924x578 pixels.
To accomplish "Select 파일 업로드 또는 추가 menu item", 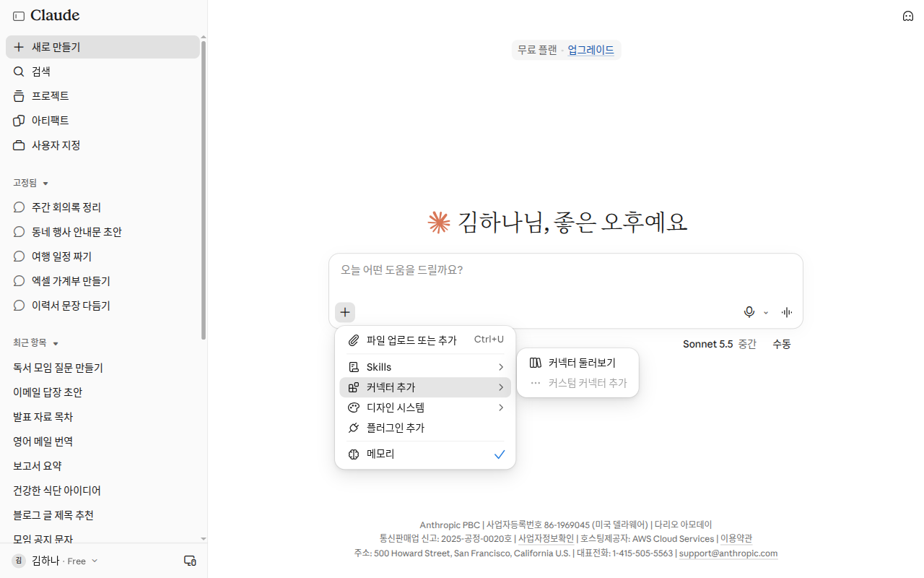I will (x=425, y=340).
